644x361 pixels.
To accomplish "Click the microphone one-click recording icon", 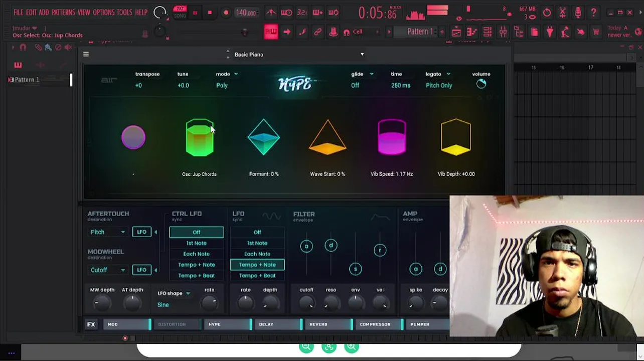I will 578,13.
